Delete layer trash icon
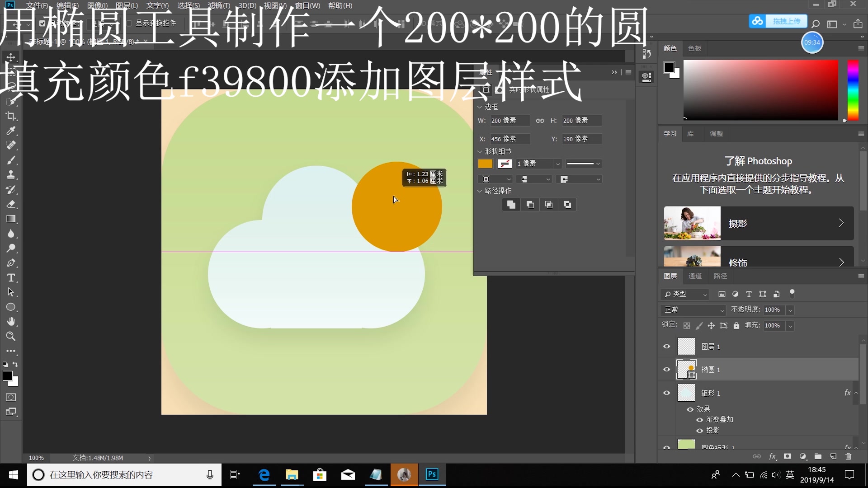Viewport: 868px width, 488px height. [x=848, y=457]
